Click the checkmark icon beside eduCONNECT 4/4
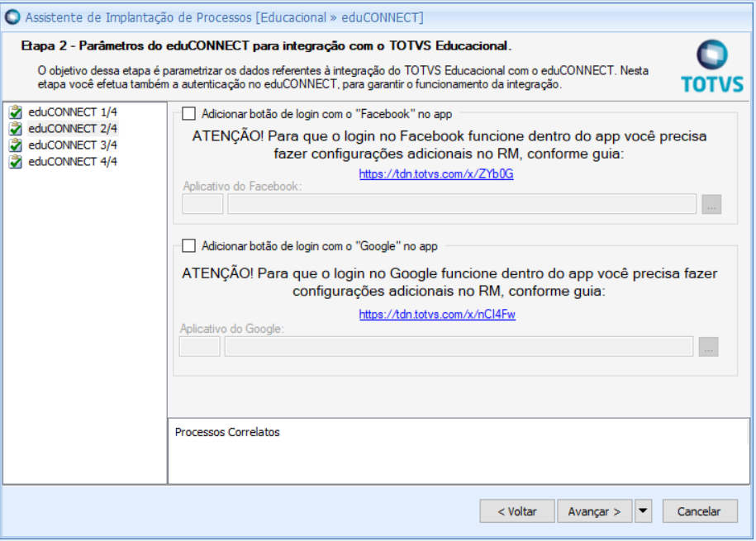This screenshot has width=756, height=541. click(16, 162)
